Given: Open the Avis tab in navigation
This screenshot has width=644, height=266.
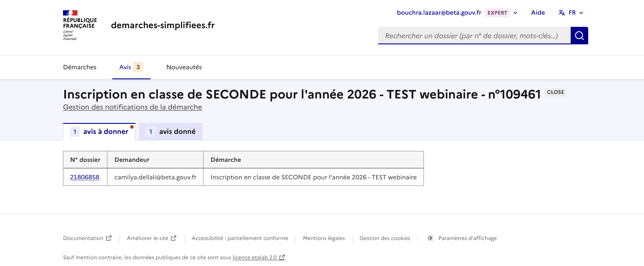Looking at the screenshot, I should click(131, 67).
